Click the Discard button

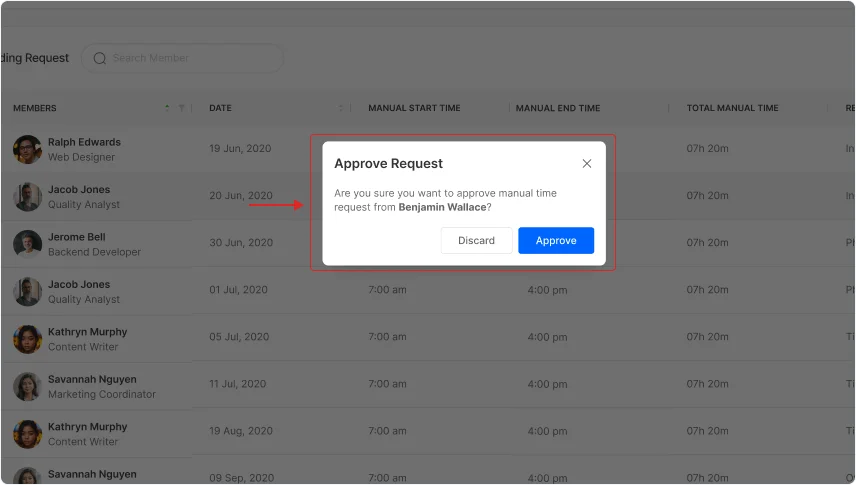pos(476,240)
